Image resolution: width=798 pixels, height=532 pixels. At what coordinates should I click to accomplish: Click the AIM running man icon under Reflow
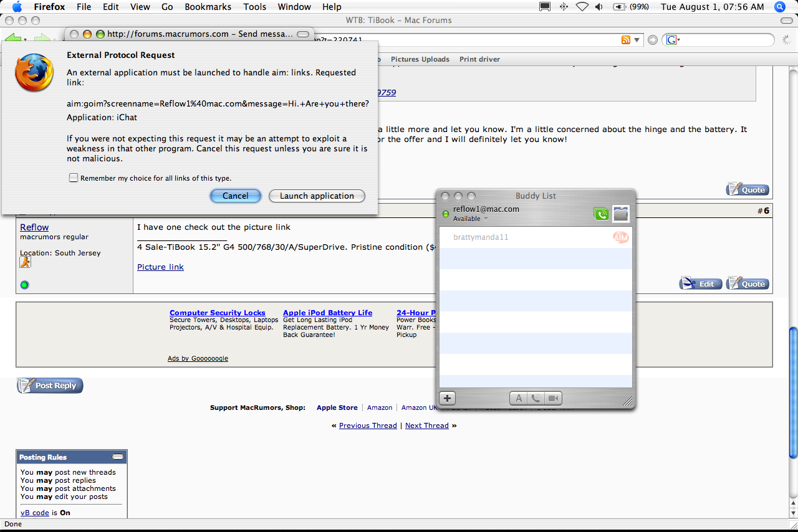[25, 262]
